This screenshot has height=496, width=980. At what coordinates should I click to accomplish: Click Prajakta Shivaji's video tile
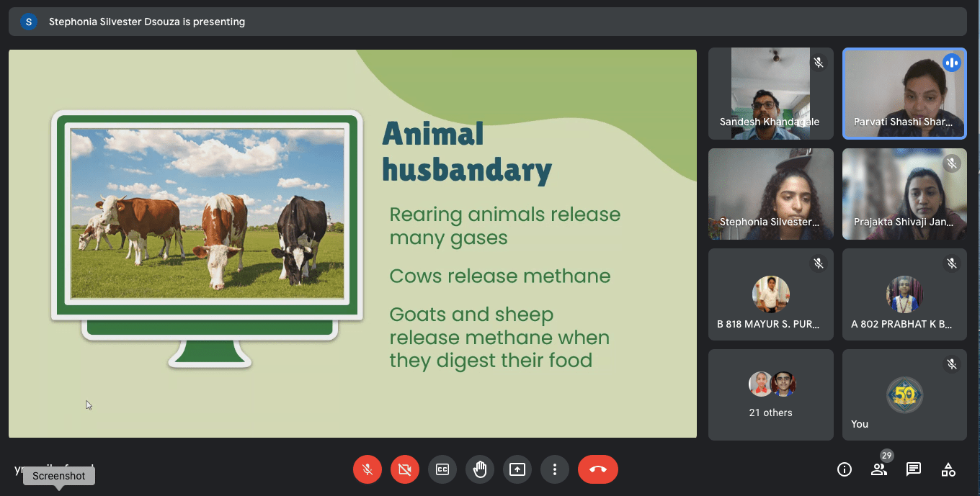[x=904, y=194]
